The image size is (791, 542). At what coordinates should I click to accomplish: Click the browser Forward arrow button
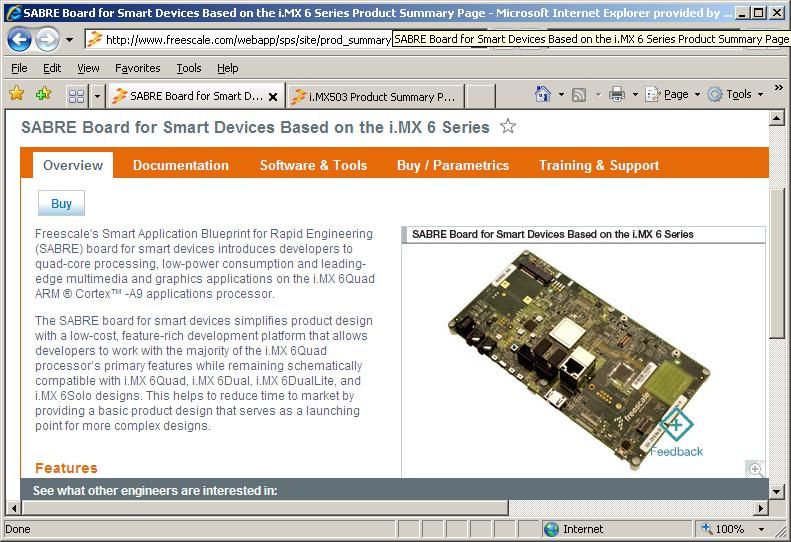tap(47, 39)
